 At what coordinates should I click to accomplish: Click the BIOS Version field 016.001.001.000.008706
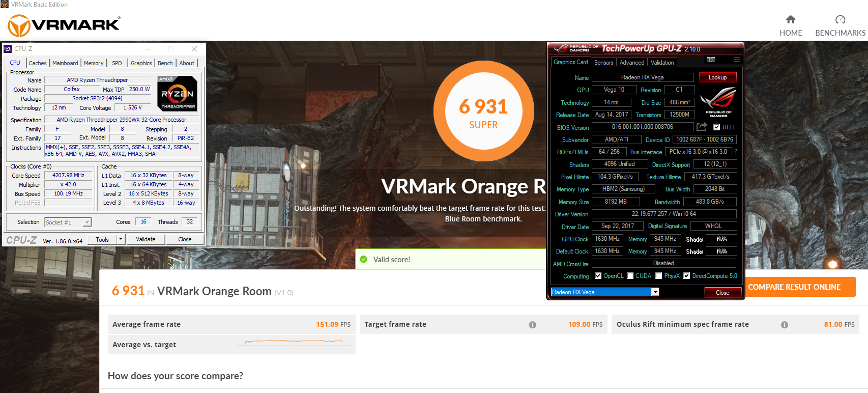(x=643, y=127)
